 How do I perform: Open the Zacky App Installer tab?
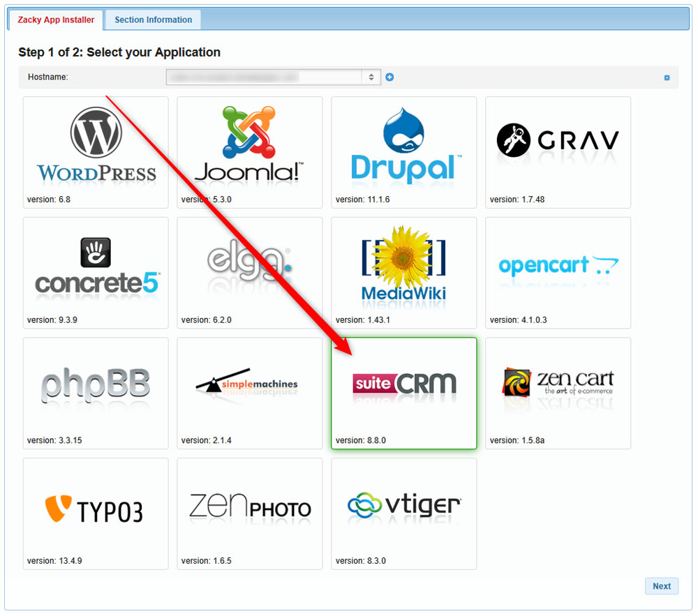tap(55, 20)
